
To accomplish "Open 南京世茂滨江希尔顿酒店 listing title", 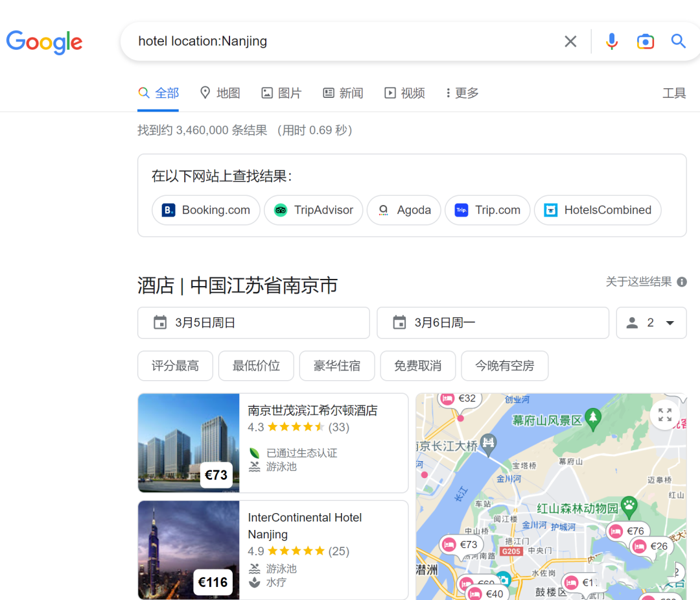I will tap(312, 411).
